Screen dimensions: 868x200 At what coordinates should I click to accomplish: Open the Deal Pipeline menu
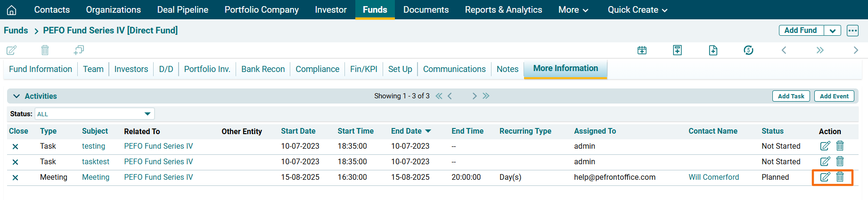point(182,10)
